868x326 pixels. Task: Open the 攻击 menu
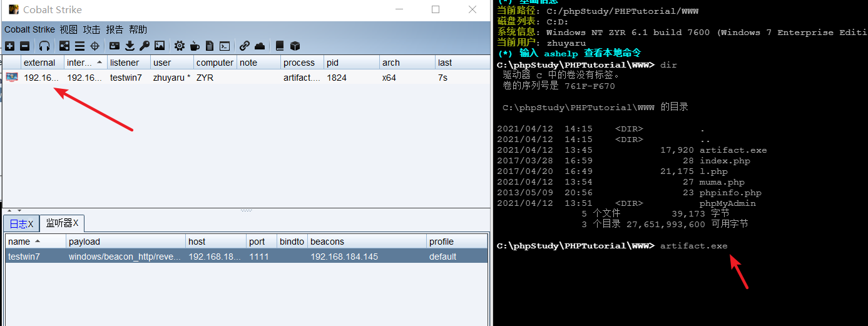pos(92,29)
